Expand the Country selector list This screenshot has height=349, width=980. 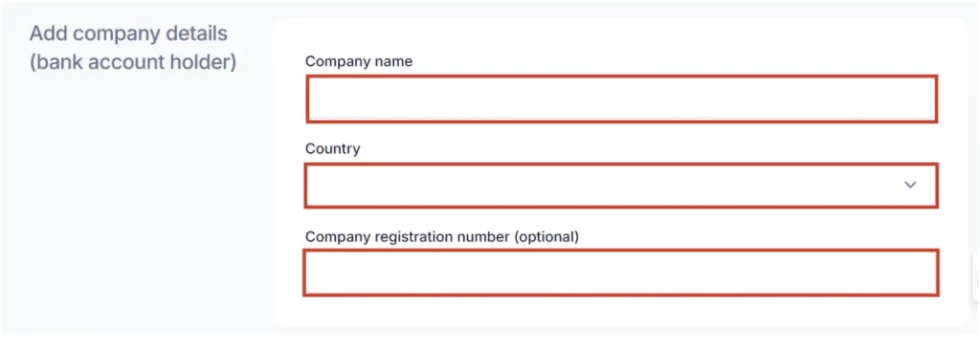[621, 185]
